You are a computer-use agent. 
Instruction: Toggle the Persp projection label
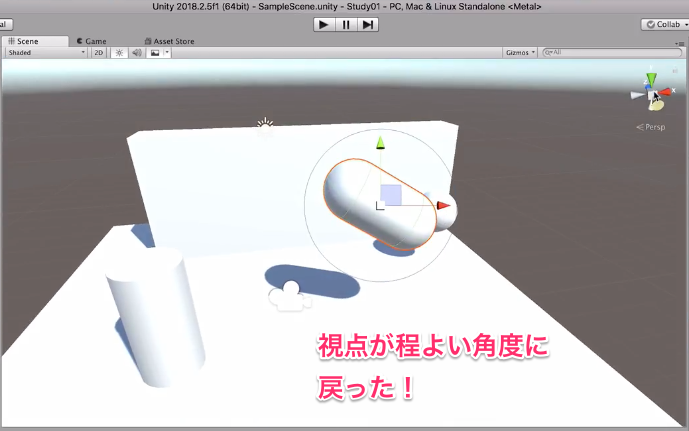pyautogui.click(x=651, y=127)
